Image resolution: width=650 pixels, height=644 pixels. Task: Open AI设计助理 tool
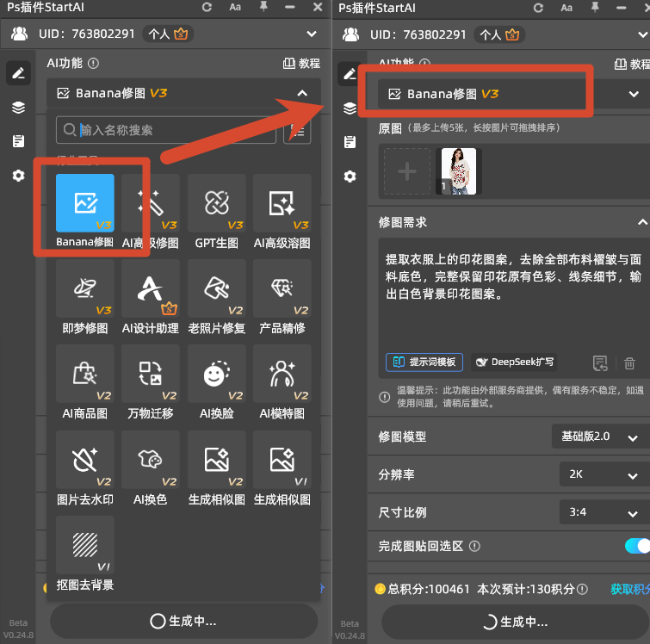tap(151, 288)
